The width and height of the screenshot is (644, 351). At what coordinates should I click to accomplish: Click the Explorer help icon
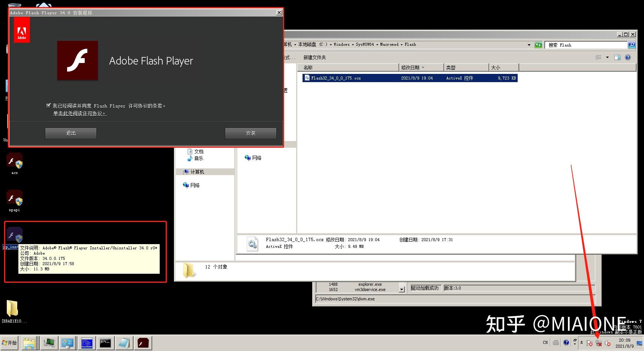[628, 57]
